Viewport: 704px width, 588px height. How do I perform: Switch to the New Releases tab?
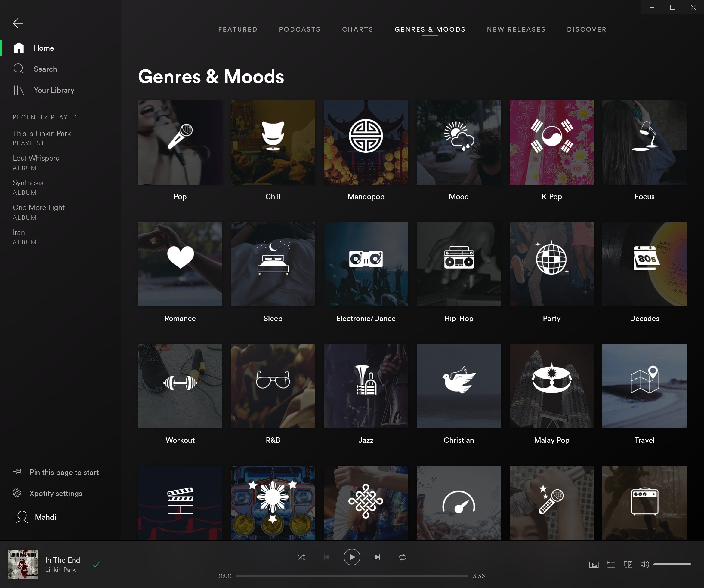516,29
